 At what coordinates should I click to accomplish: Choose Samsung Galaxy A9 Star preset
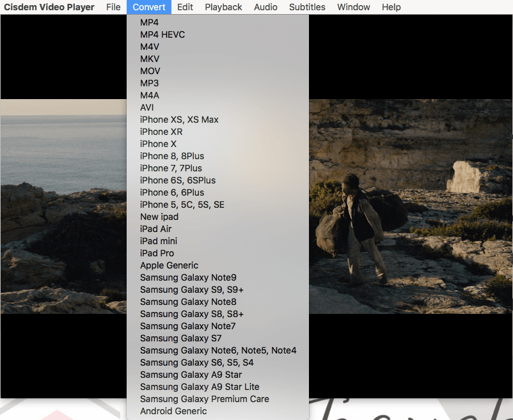point(217,375)
